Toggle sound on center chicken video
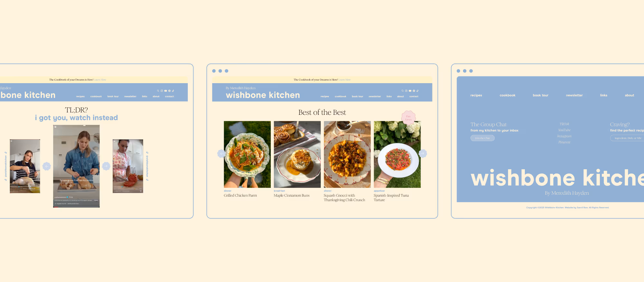The width and height of the screenshot is (644, 282). coord(56,127)
